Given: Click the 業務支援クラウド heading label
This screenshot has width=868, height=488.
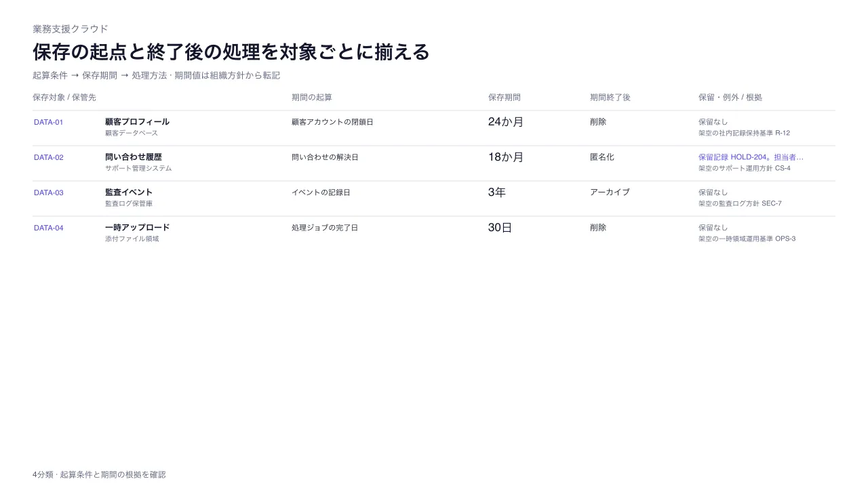Looking at the screenshot, I should (71, 28).
